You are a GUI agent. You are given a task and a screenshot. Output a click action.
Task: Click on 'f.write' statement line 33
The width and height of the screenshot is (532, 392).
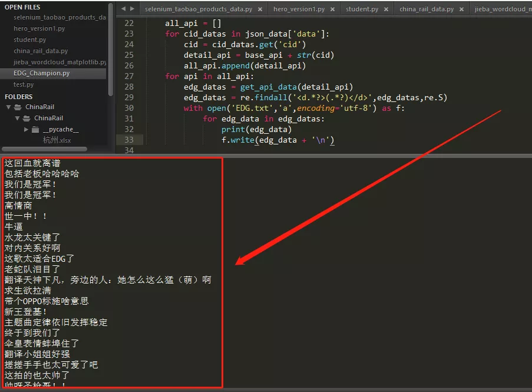(277, 140)
